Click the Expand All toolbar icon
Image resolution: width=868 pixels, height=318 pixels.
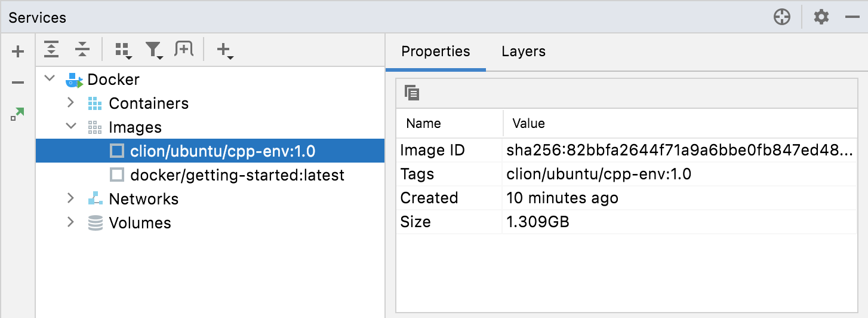[52, 50]
